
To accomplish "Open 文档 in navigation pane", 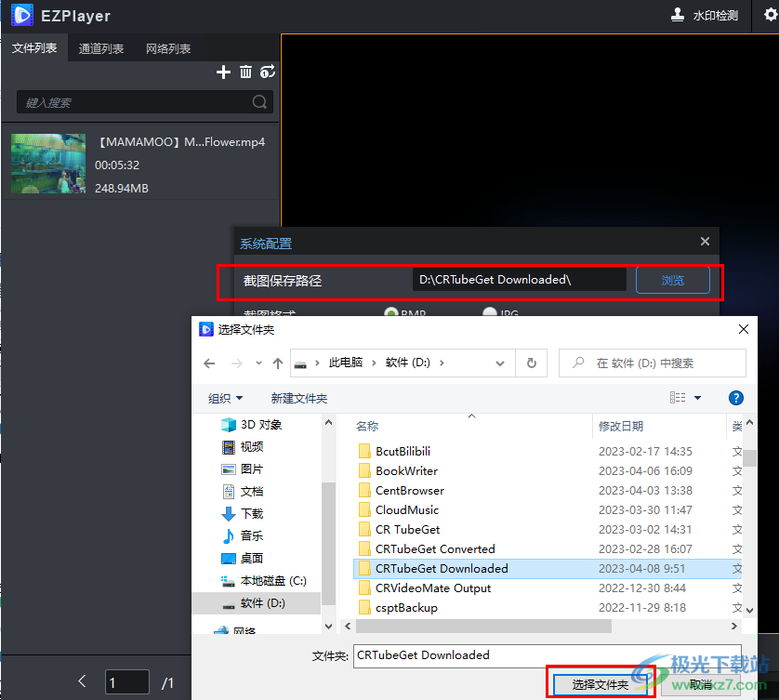I will (x=243, y=492).
